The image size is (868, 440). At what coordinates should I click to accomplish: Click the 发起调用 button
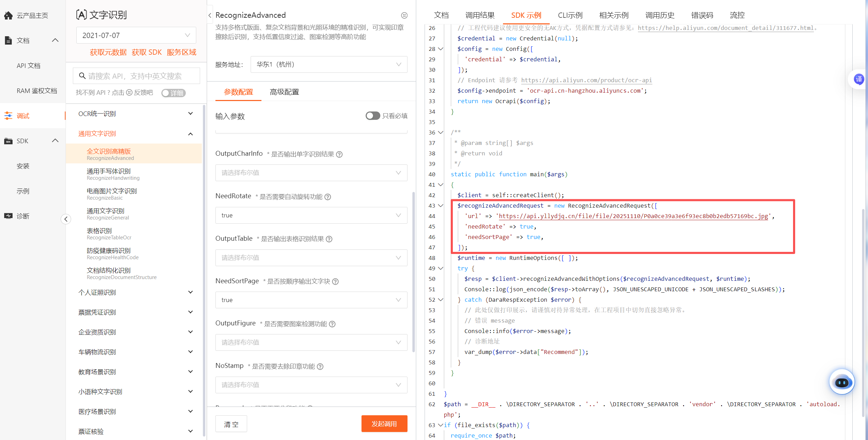(384, 424)
